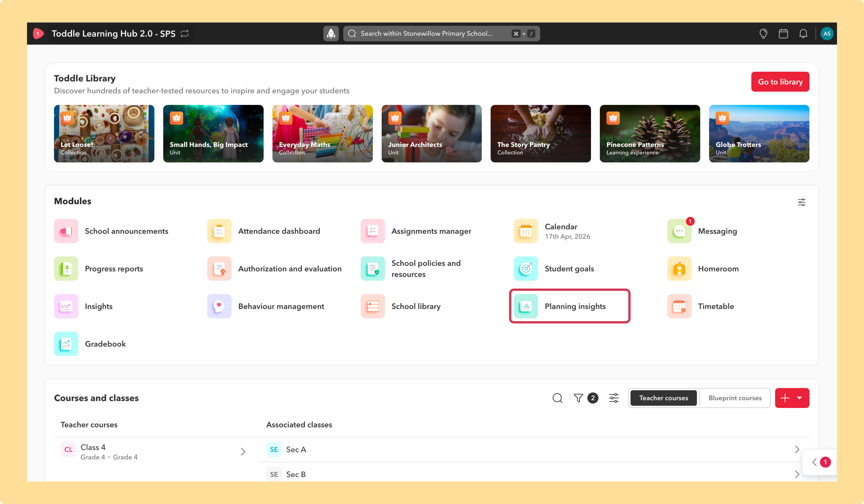Click the filter count badge showing 2

(x=593, y=398)
